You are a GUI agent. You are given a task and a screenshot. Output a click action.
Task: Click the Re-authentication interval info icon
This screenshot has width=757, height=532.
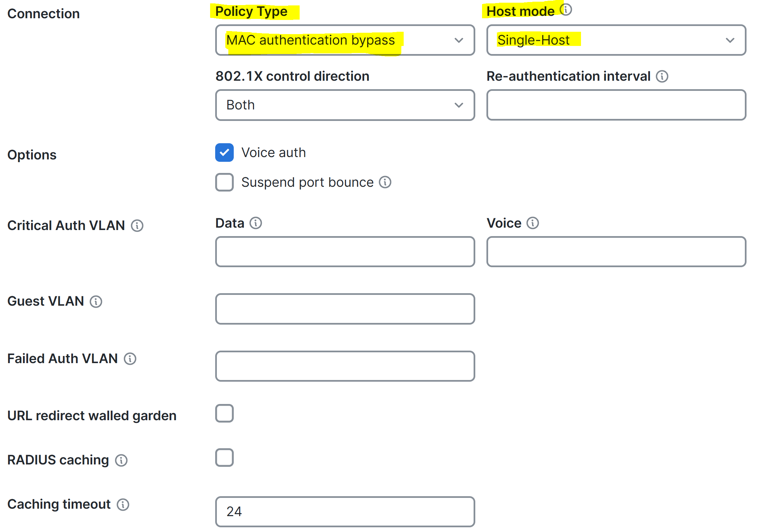coord(662,76)
